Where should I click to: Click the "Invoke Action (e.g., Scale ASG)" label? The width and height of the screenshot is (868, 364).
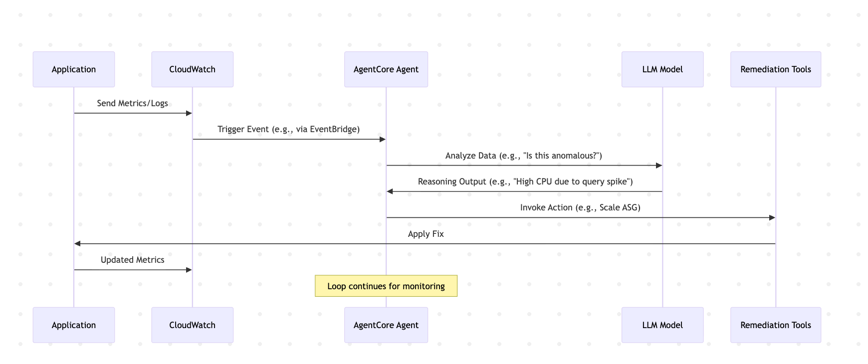point(581,208)
